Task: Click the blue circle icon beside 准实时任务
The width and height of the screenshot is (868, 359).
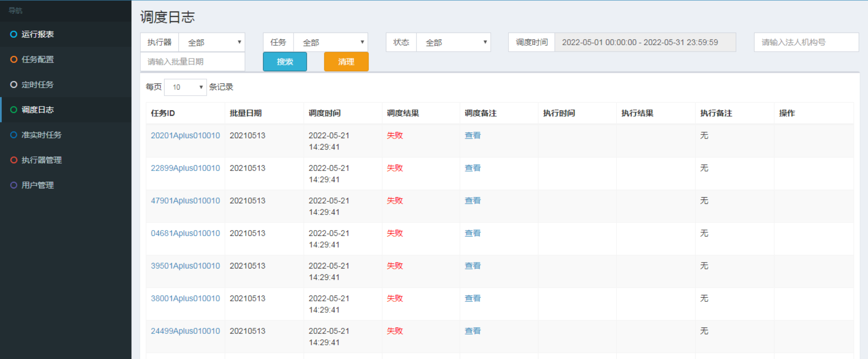Action: (x=14, y=135)
